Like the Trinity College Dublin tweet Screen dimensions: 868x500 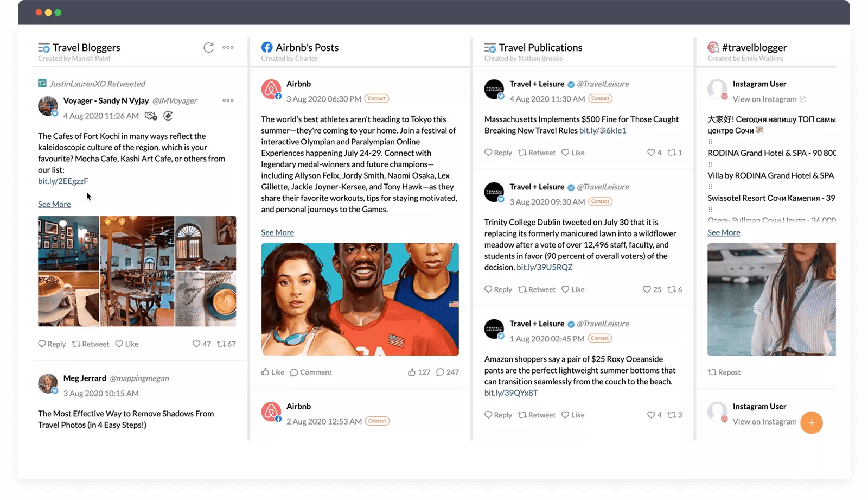(x=573, y=290)
